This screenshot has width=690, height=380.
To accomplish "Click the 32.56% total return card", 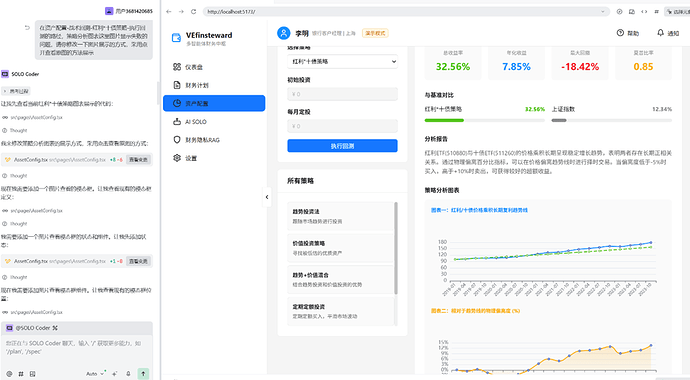I will pos(453,62).
